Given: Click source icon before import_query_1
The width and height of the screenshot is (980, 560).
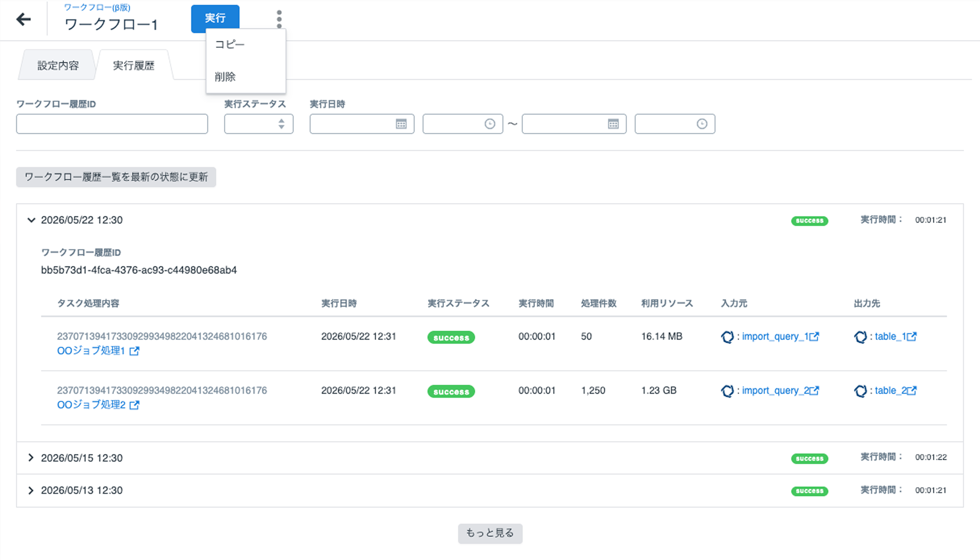Looking at the screenshot, I should tap(727, 337).
